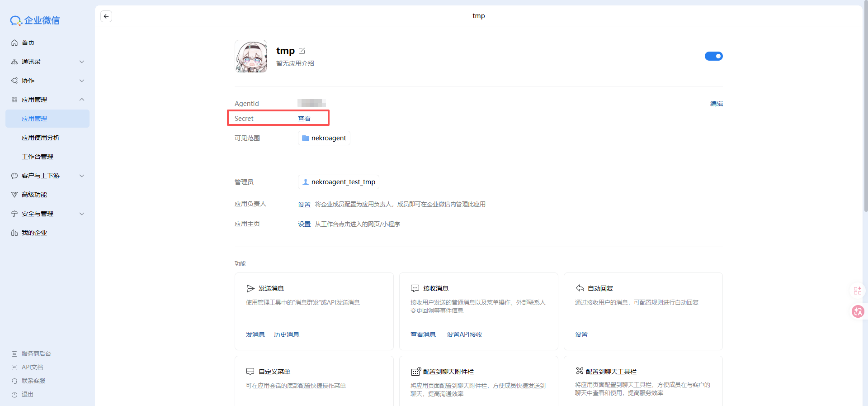Open 服务商后台 footer link
Image resolution: width=868 pixels, height=406 pixels.
36,353
